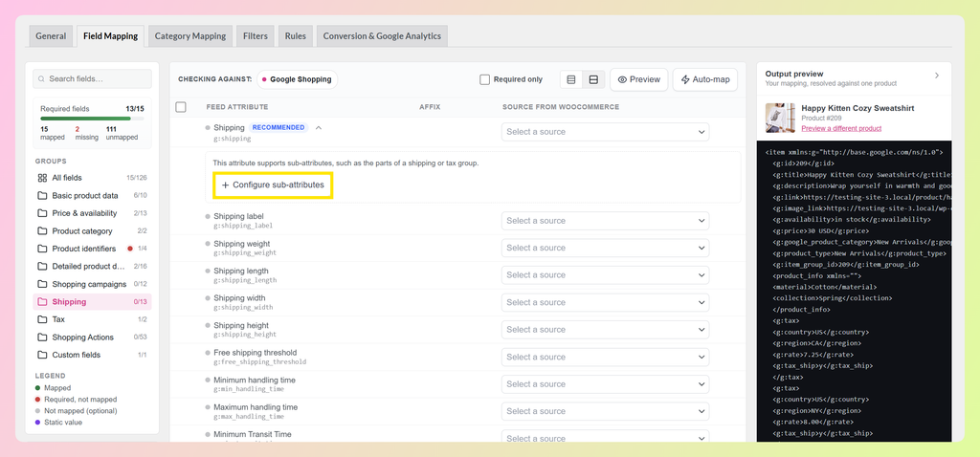The height and width of the screenshot is (457, 980).
Task: Click the Preview button
Action: click(638, 80)
